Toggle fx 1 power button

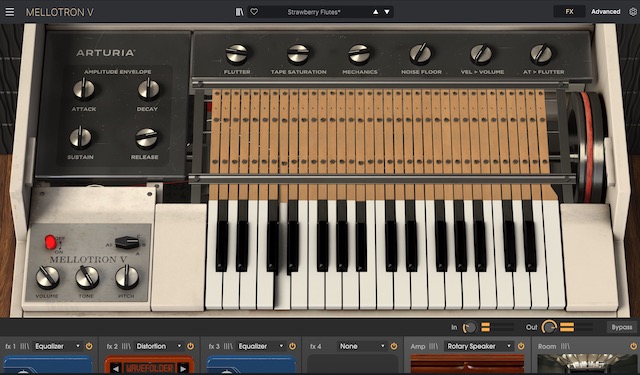89,346
